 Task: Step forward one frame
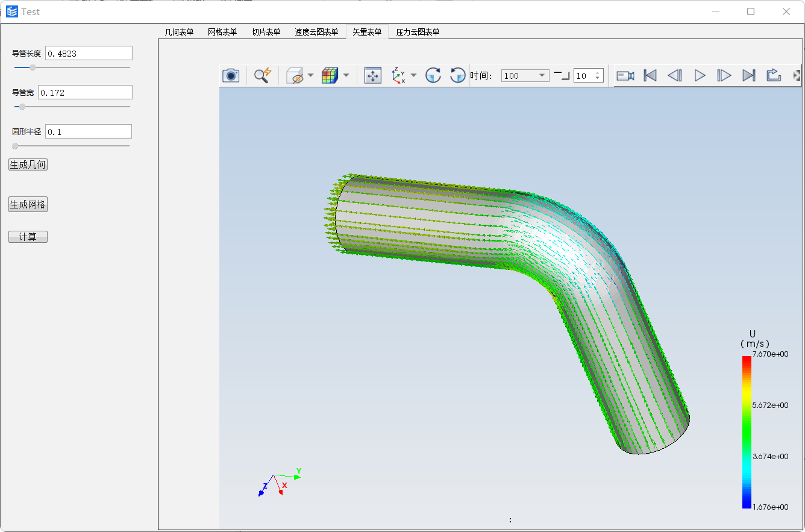click(x=724, y=75)
